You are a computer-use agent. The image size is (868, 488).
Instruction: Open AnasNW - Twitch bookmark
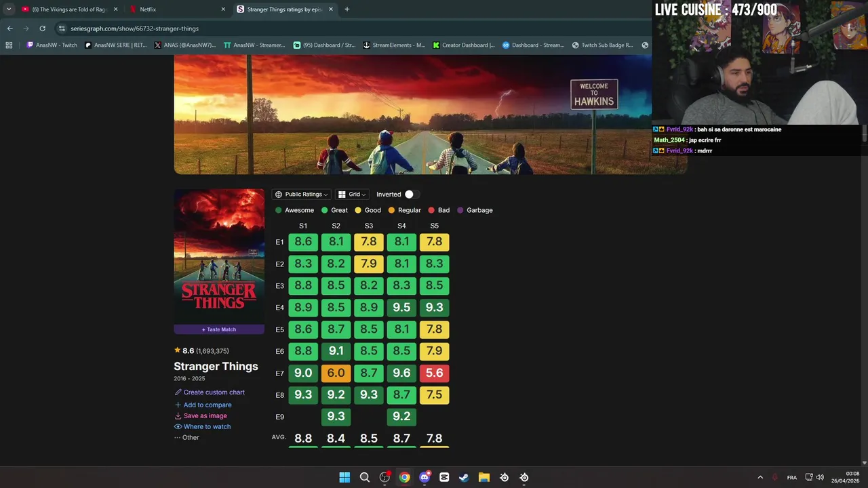[52, 45]
